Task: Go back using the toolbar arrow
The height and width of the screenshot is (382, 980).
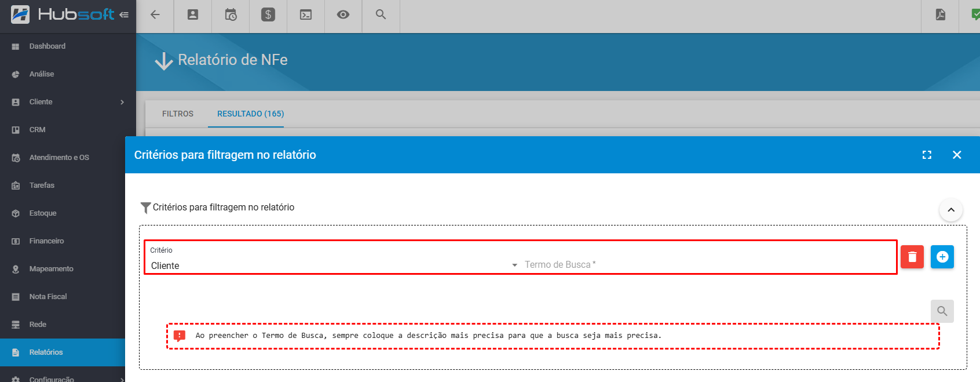Action: click(155, 14)
